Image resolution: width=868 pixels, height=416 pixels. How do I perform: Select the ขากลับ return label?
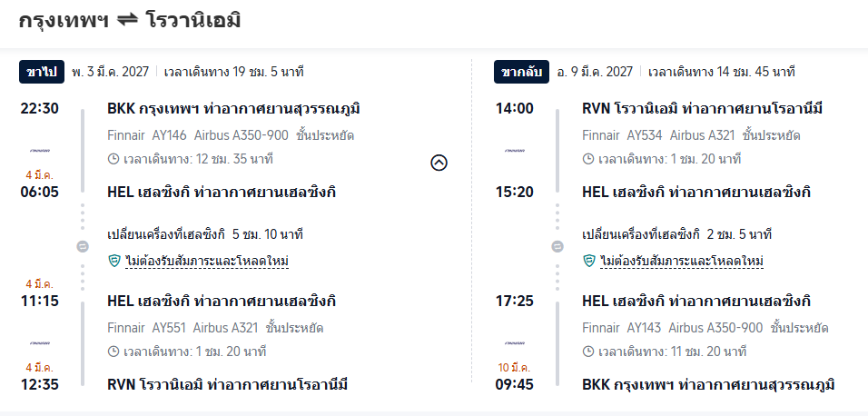coord(521,72)
